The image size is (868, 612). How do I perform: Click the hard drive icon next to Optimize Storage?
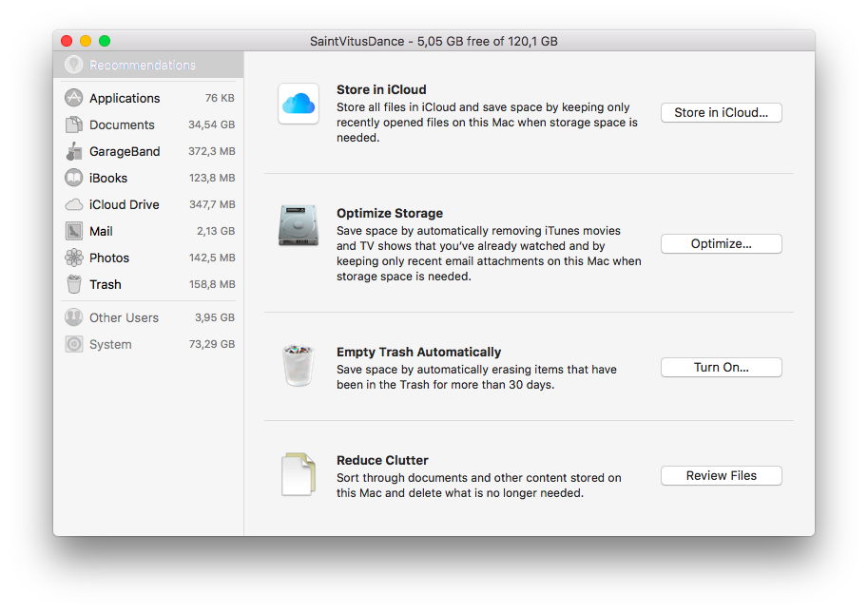pyautogui.click(x=298, y=223)
